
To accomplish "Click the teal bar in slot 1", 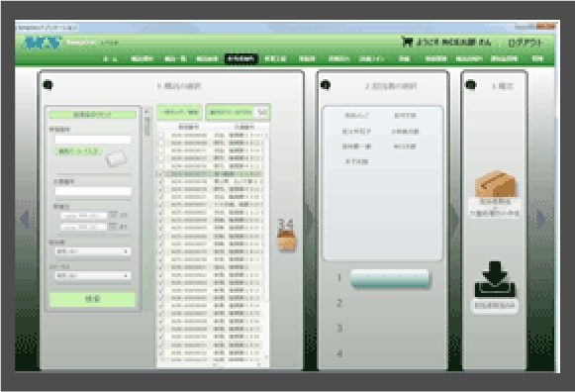I will (x=390, y=279).
